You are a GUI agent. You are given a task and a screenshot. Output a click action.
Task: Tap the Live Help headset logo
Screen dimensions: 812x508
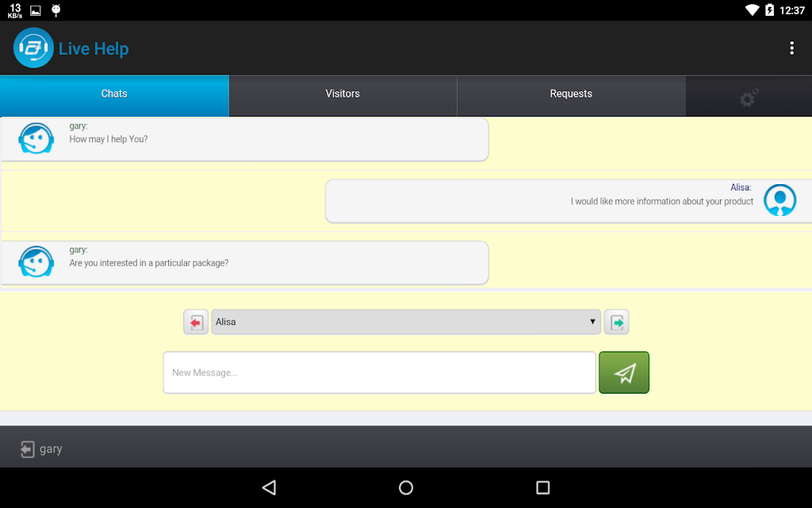33,48
